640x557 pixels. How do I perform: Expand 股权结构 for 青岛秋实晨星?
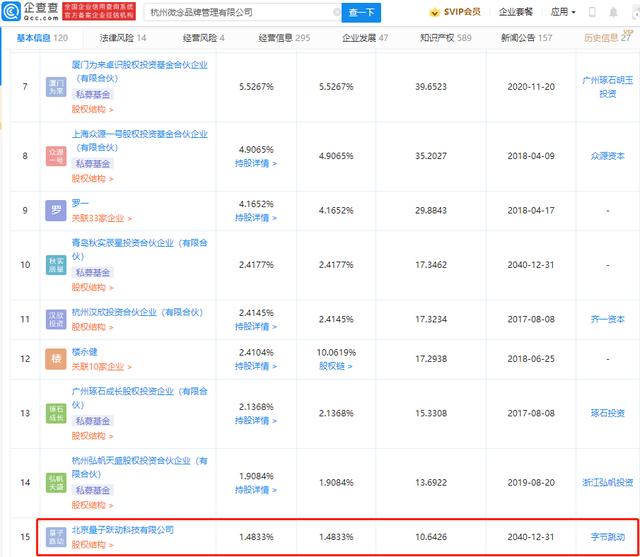[92, 288]
